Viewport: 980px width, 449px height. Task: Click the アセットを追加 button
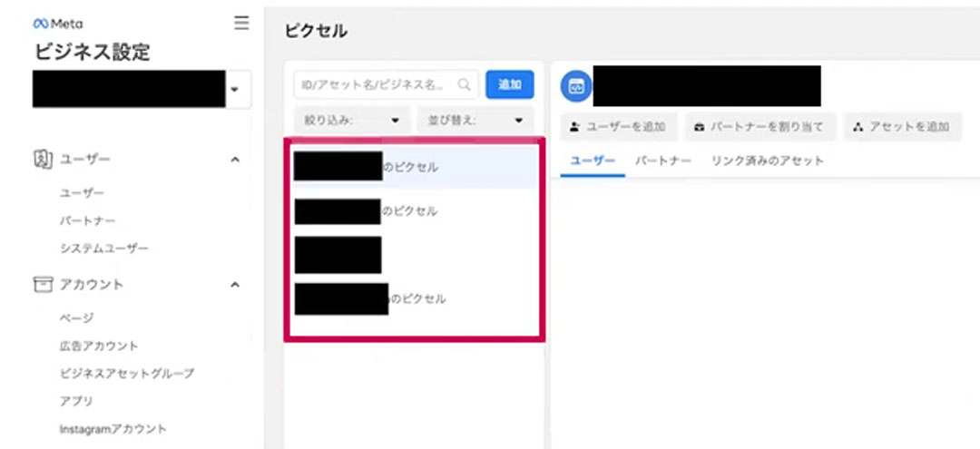(902, 128)
